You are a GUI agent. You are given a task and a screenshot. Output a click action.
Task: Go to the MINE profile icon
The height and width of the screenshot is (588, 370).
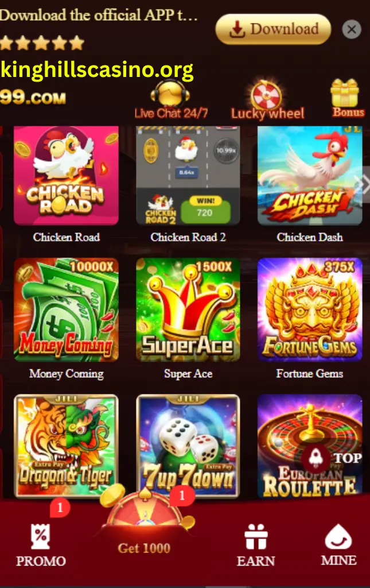[338, 537]
